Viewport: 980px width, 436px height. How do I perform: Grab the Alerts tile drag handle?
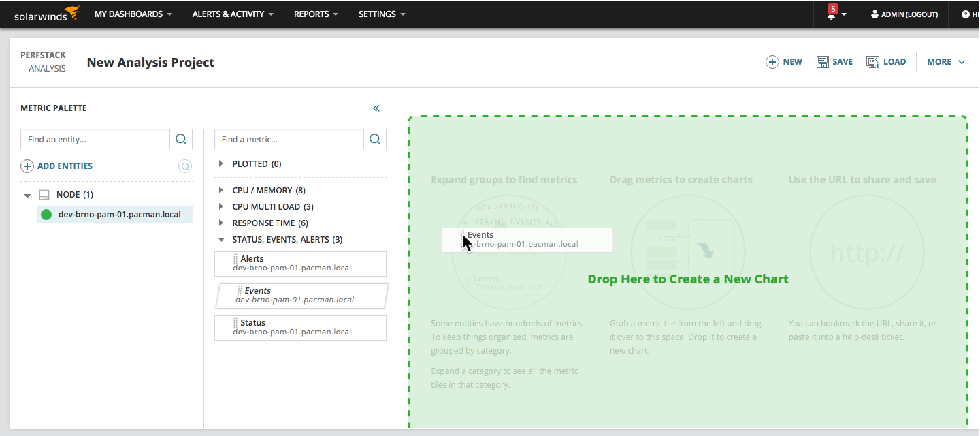pyautogui.click(x=236, y=259)
